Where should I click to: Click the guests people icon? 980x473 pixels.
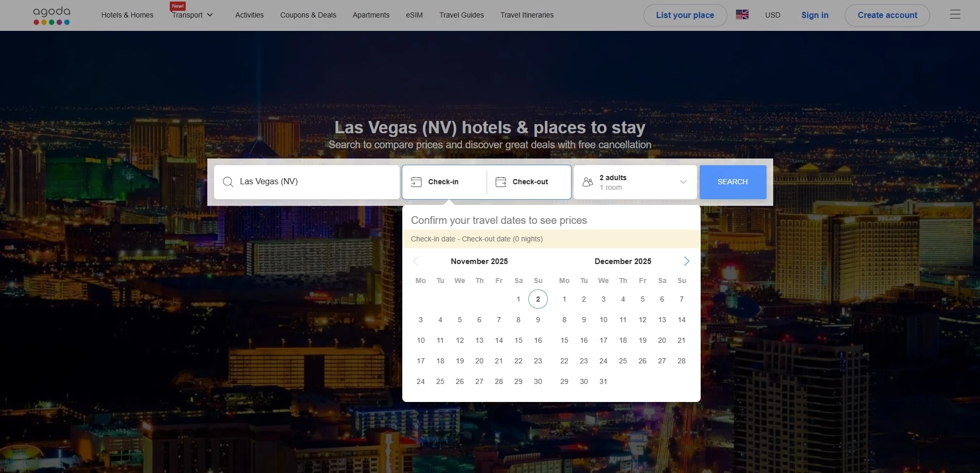[587, 182]
